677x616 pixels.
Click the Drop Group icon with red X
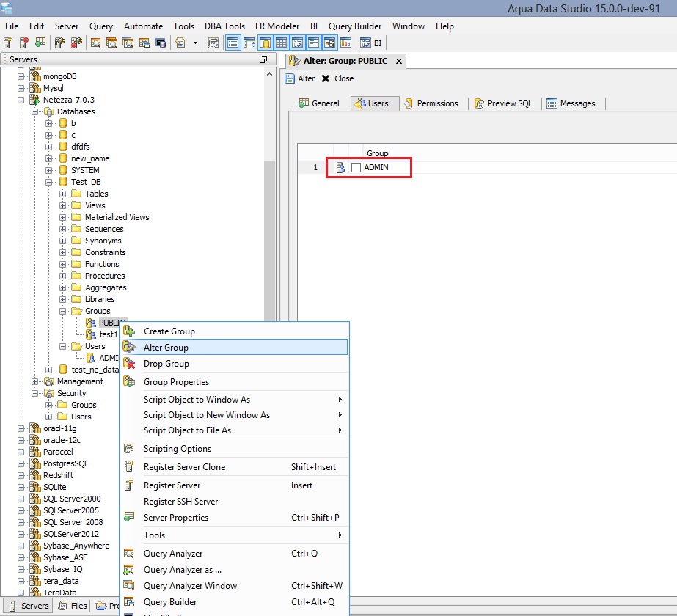pos(128,364)
